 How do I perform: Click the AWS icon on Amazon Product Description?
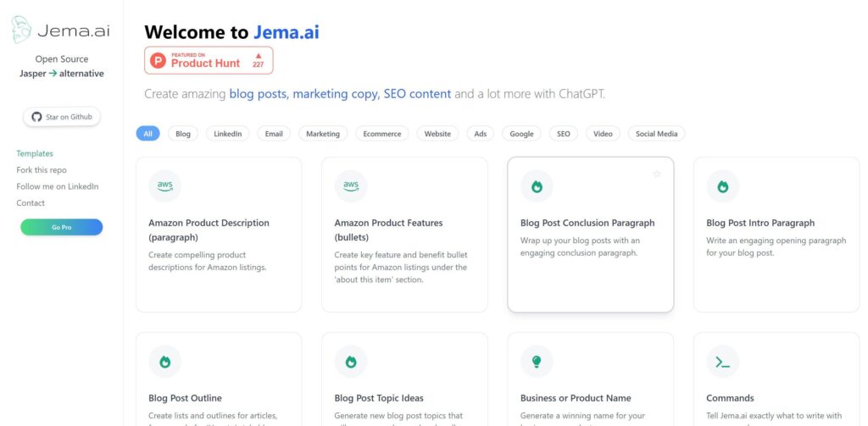tap(164, 186)
